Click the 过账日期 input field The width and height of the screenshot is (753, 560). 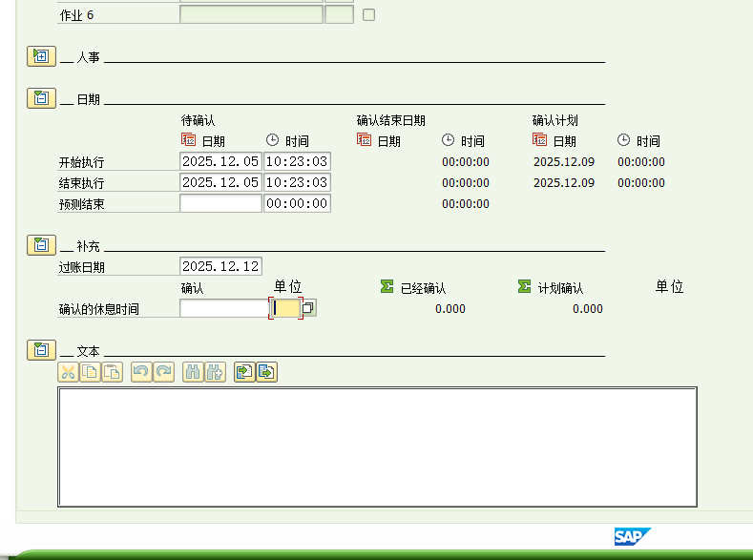220,267
